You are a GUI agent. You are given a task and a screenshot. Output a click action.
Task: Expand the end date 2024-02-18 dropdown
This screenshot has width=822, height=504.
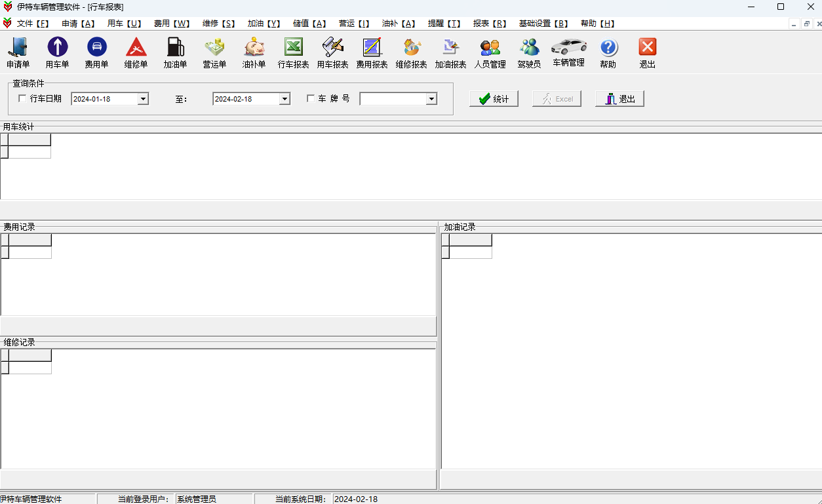coord(284,99)
